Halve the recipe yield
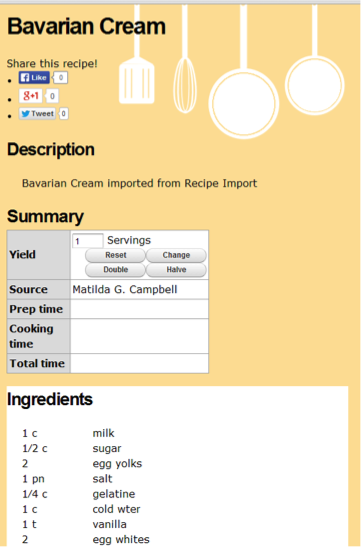Screen dimensions: 361x547 (x=176, y=270)
